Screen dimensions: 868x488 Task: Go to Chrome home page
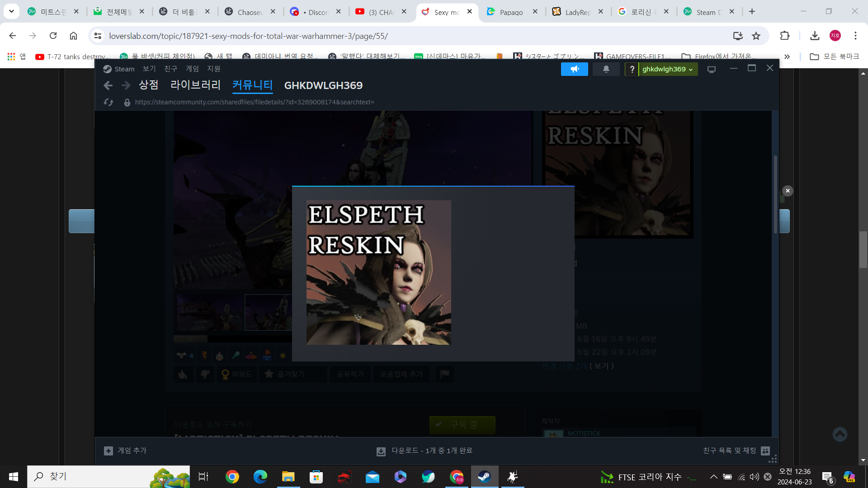[73, 36]
